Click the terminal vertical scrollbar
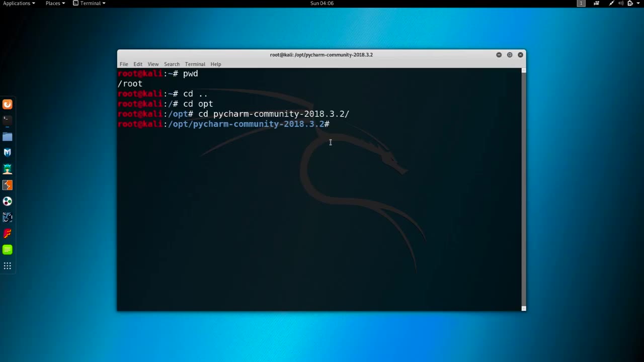This screenshot has height=362, width=644. (x=524, y=189)
